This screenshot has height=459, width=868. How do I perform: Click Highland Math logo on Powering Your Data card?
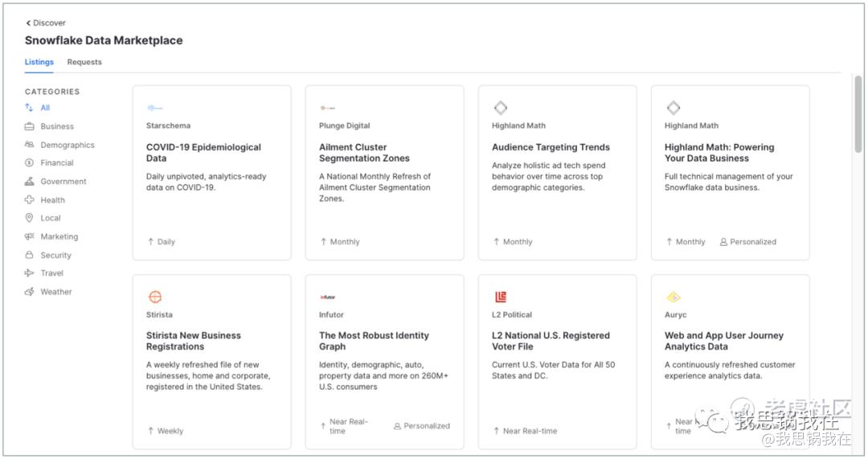(x=674, y=108)
